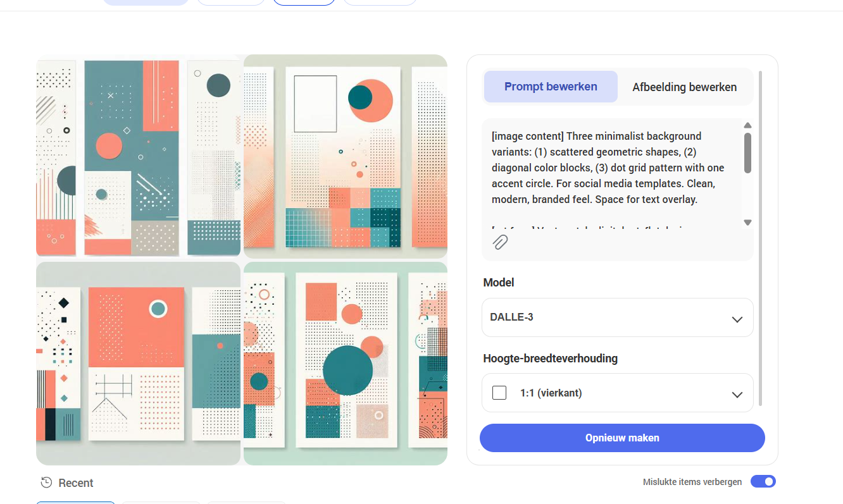Click the prompt box scrollbar thumb
843x504 pixels.
click(747, 152)
